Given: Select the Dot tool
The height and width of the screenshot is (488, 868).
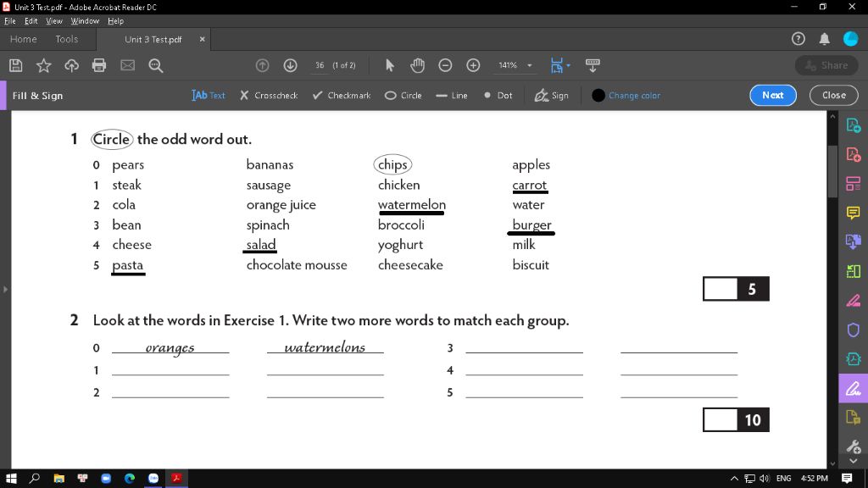Looking at the screenshot, I should coord(498,95).
